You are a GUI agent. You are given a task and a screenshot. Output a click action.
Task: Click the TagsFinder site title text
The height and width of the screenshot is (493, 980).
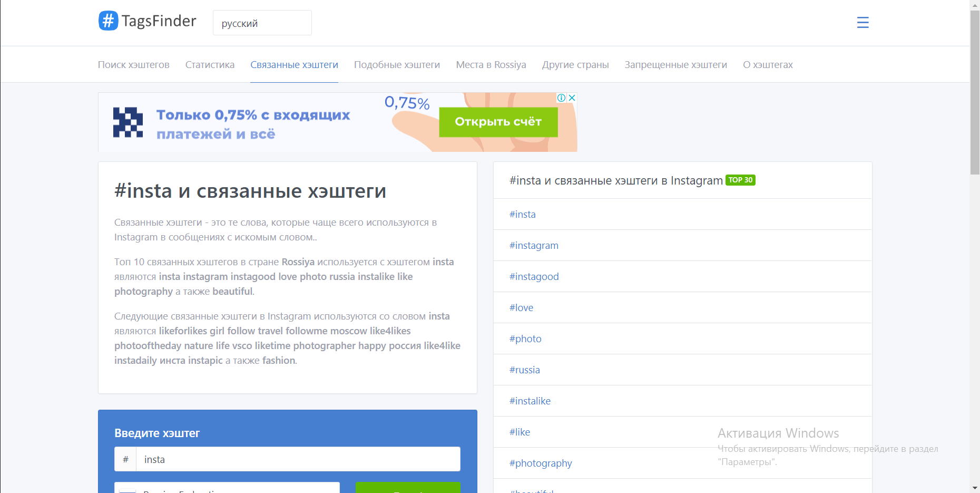point(159,21)
